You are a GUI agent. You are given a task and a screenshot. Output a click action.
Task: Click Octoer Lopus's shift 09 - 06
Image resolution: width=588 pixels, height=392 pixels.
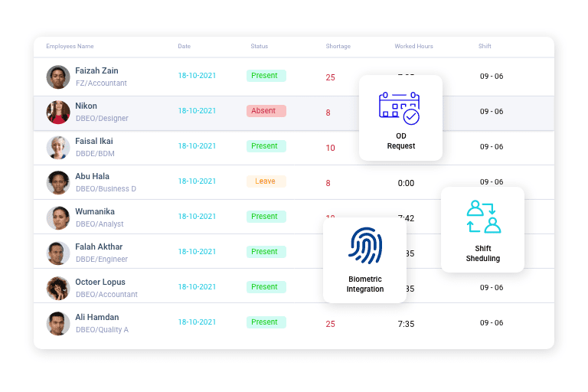492,288
